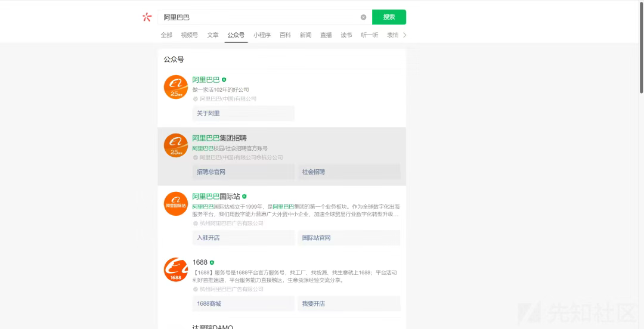Switch to the 直播 tab
The image size is (644, 329).
(x=326, y=35)
